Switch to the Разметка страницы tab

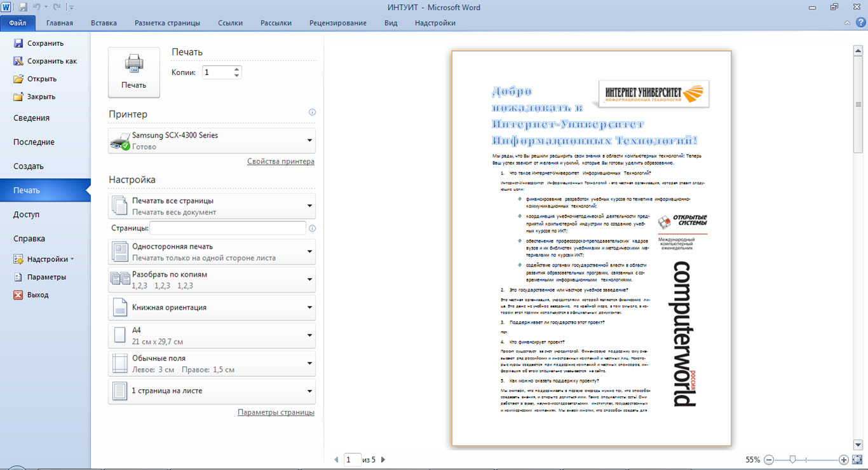click(x=167, y=23)
